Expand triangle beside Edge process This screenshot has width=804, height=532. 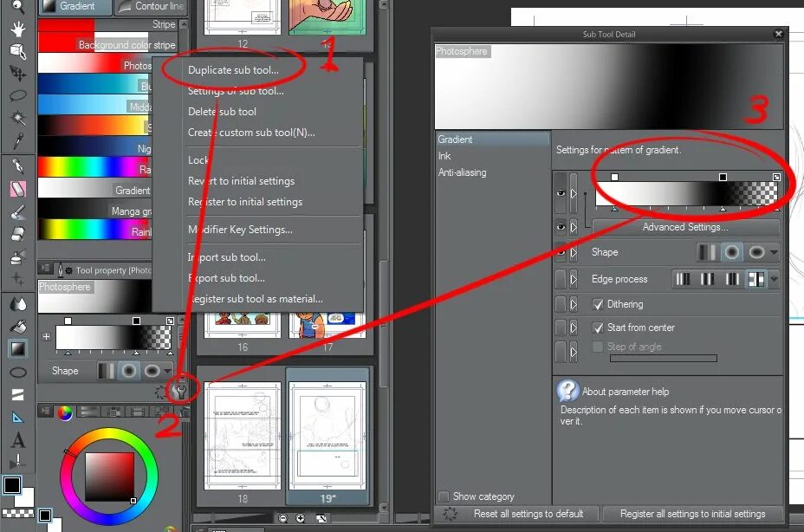coord(574,279)
